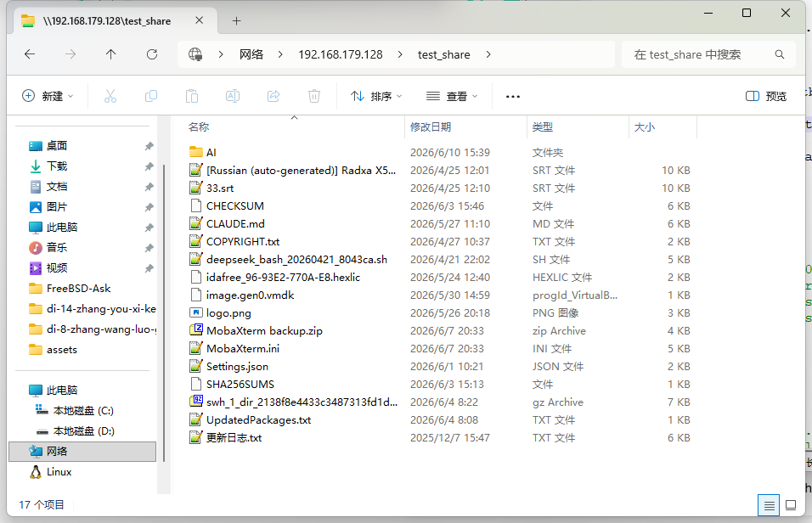Select idafree_96-93E2-770A-E8.hexlic file
812x523 pixels.
point(283,277)
